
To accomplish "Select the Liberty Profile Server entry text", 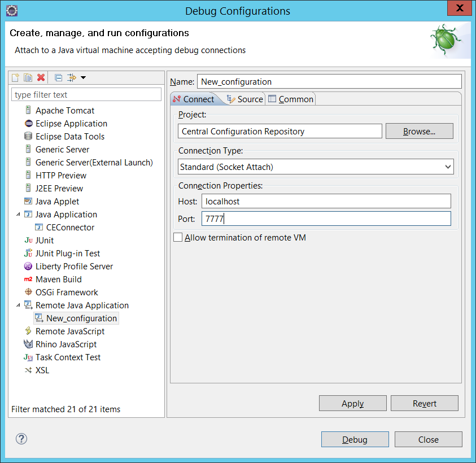I will click(x=74, y=267).
